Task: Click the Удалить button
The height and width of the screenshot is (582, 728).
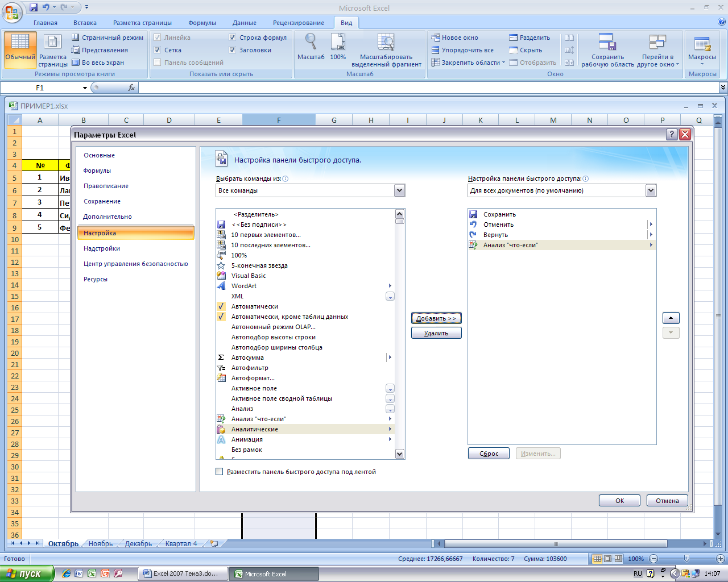Action: [436, 333]
